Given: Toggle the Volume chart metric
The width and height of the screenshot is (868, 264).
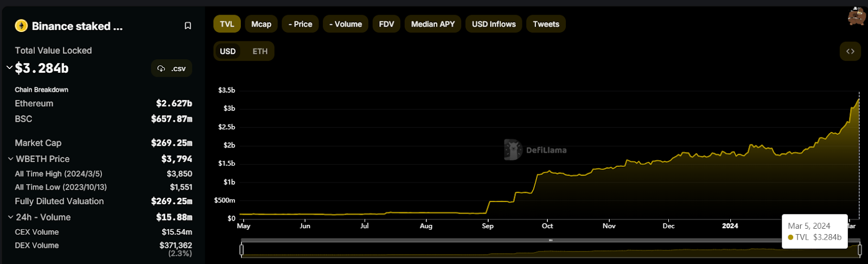Looking at the screenshot, I should (x=346, y=24).
